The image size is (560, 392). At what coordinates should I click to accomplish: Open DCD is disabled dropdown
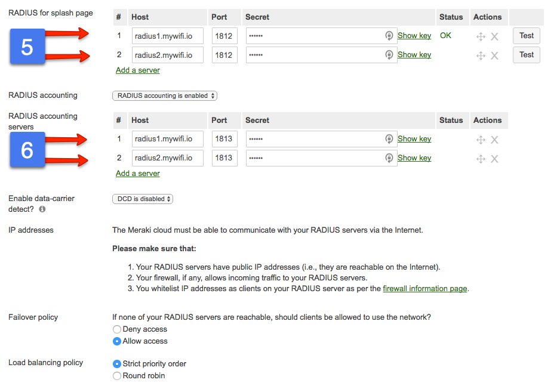[143, 199]
